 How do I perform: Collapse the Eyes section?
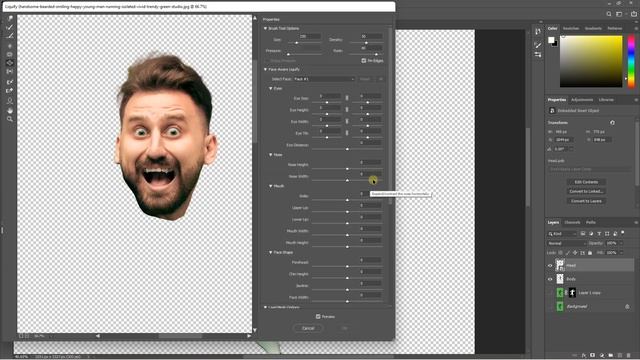pos(271,88)
